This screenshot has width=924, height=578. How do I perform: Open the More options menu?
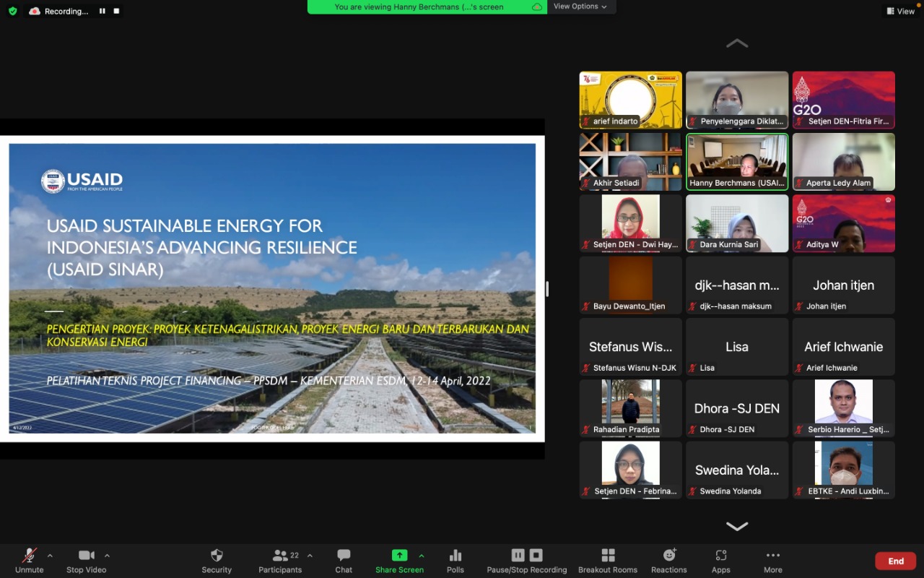[773, 560]
